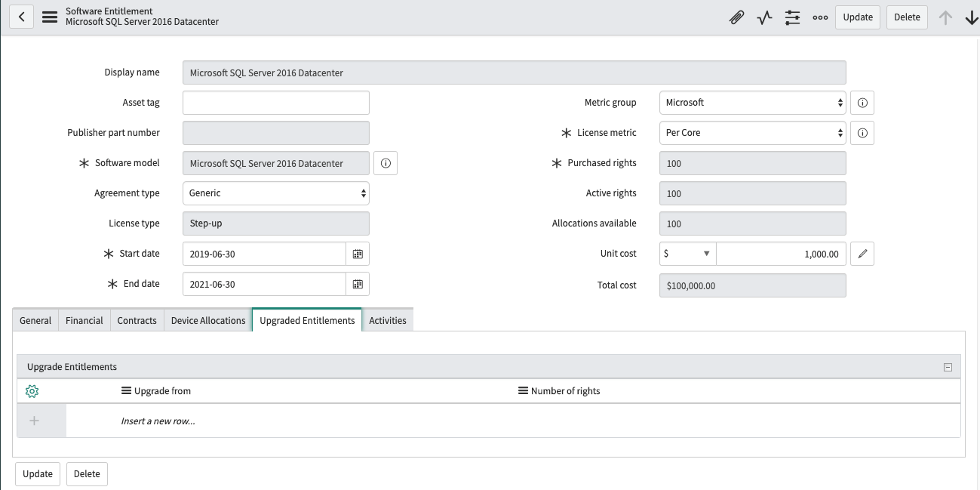Screen dimensions: 980x490
Task: Click the bottom Delete button
Action: click(x=87, y=473)
